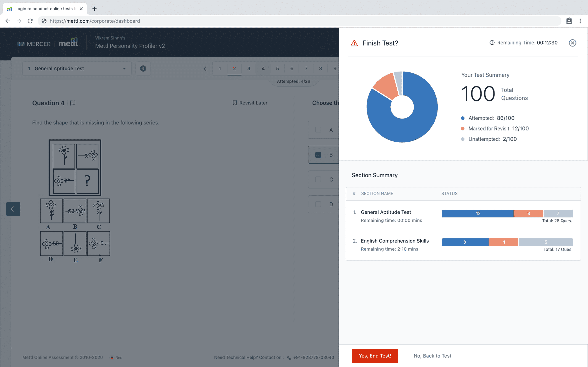Reload the page with browser refresh icon
The width and height of the screenshot is (588, 367).
click(x=30, y=21)
